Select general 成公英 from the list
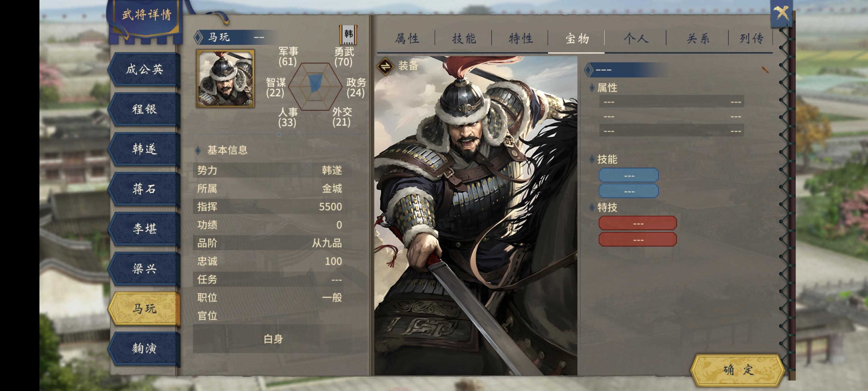Screen dimensions: 868x391 [x=145, y=69]
